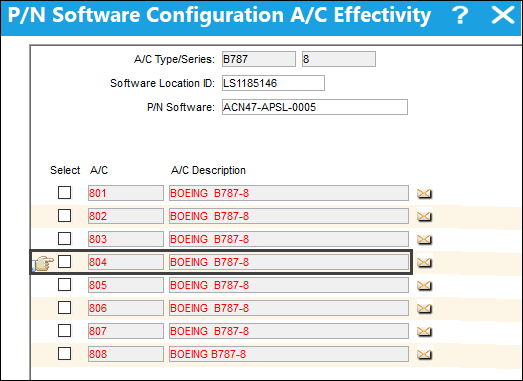Select the A/C 805 number field
Screen dimensions: 523x381
coord(126,285)
